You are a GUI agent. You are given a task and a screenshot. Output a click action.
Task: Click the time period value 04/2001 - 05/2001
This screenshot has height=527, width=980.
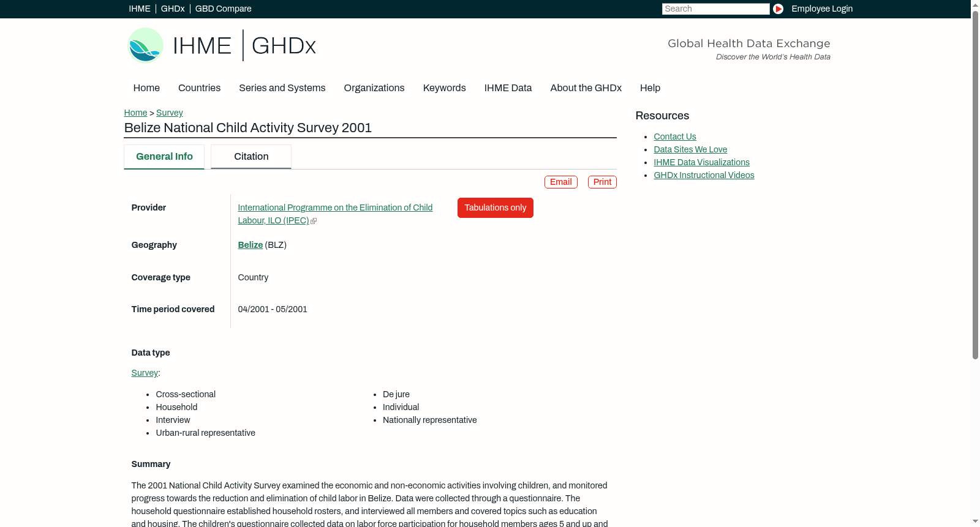(x=273, y=309)
